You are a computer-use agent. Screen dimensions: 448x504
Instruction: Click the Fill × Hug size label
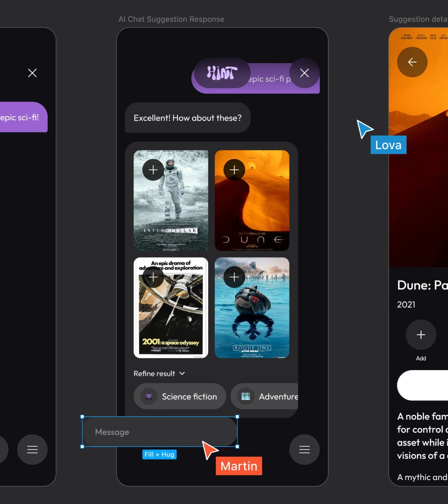tap(160, 454)
